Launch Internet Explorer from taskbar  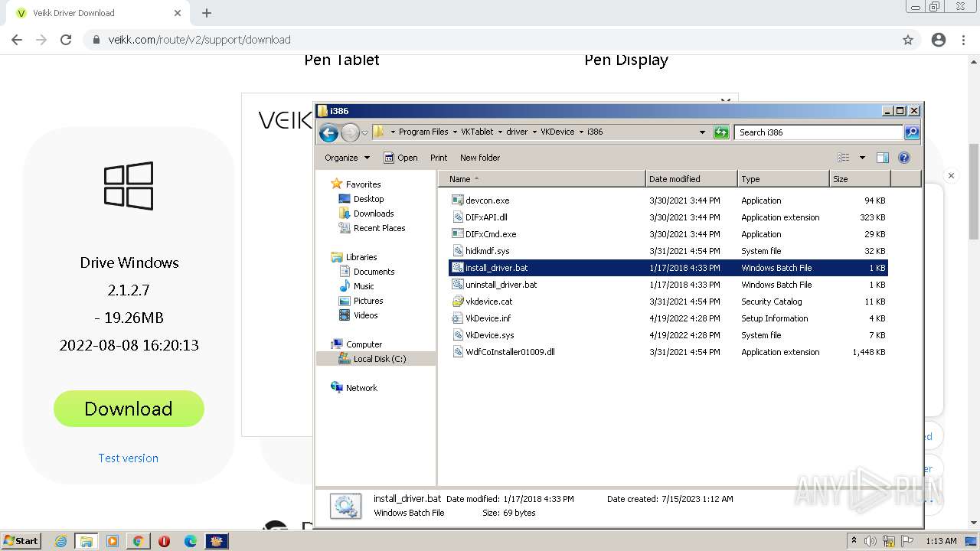[x=60, y=541]
